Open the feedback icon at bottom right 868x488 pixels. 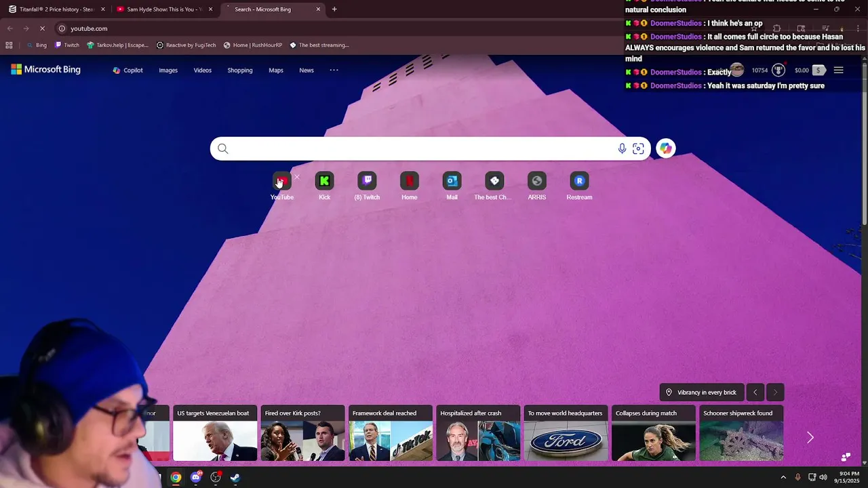click(846, 457)
